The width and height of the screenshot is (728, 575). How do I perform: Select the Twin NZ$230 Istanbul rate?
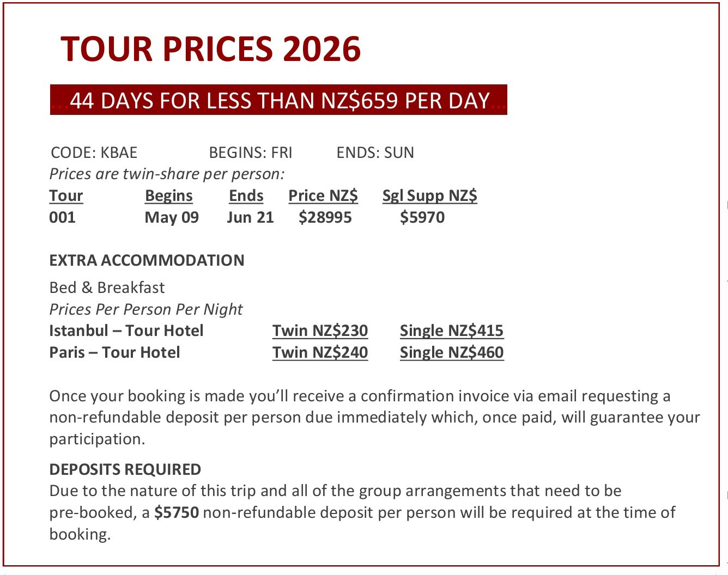(x=320, y=331)
